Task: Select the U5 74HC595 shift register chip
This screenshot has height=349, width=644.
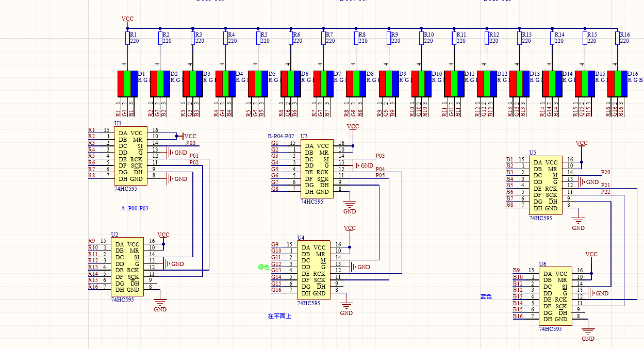Action: [x=546, y=186]
